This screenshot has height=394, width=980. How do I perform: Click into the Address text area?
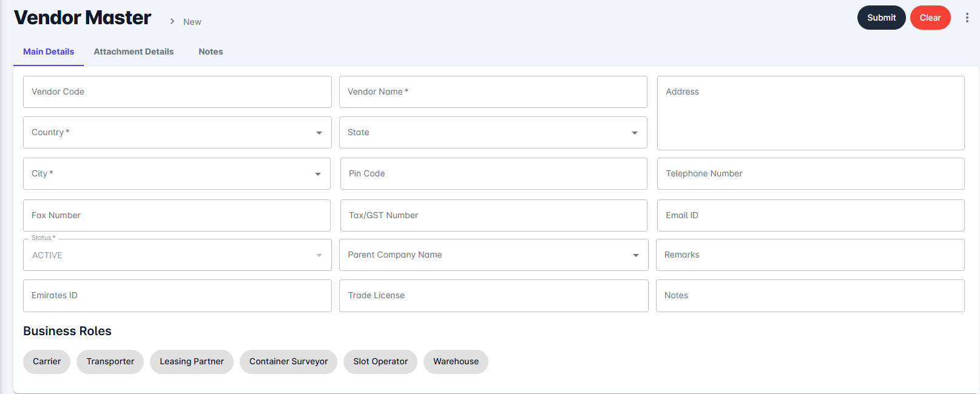[x=811, y=113]
